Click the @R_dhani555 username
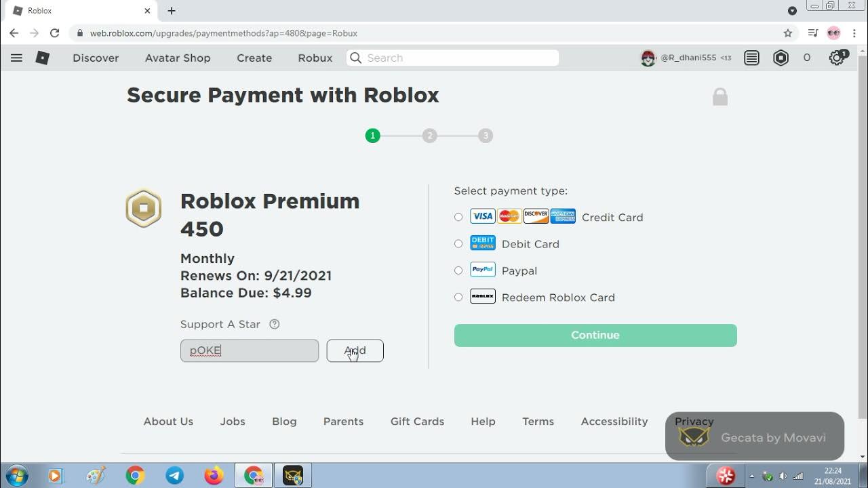The height and width of the screenshot is (488, 868). tap(688, 58)
